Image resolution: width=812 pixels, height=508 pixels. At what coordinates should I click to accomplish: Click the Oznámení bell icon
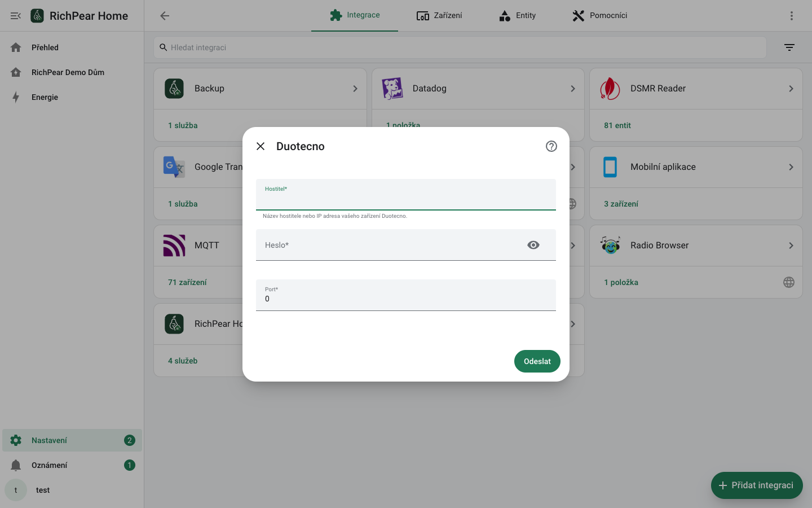click(x=16, y=465)
